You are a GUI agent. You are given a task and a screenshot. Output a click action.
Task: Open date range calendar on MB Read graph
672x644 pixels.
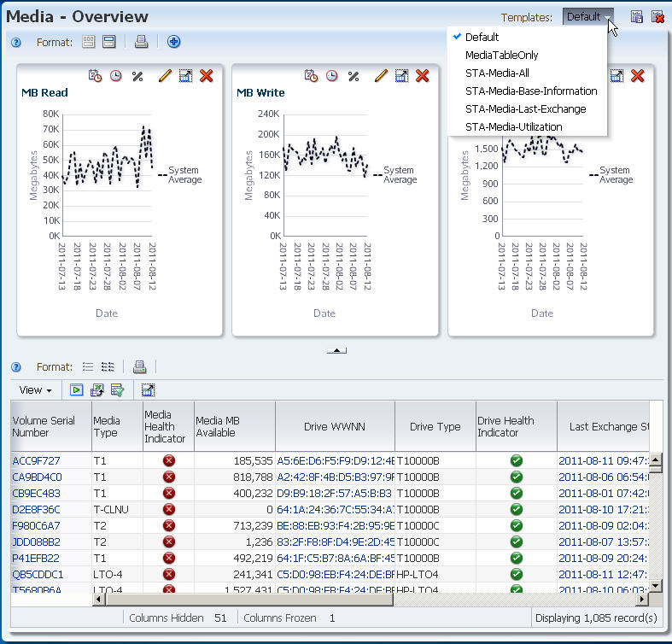point(95,76)
